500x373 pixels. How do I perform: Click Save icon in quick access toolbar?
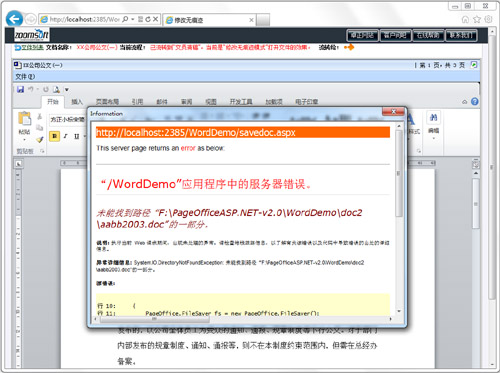[x=20, y=89]
